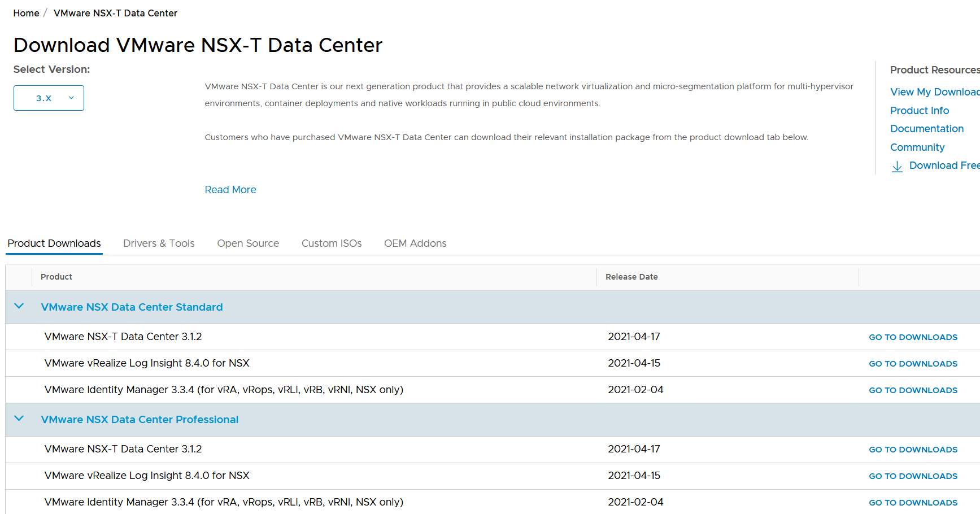Click the Read More link
This screenshot has width=980, height=514.
coord(230,190)
